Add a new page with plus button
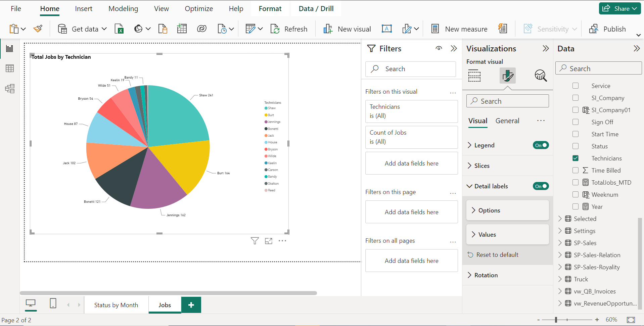Screen dimensions: 644x326 tap(191, 305)
